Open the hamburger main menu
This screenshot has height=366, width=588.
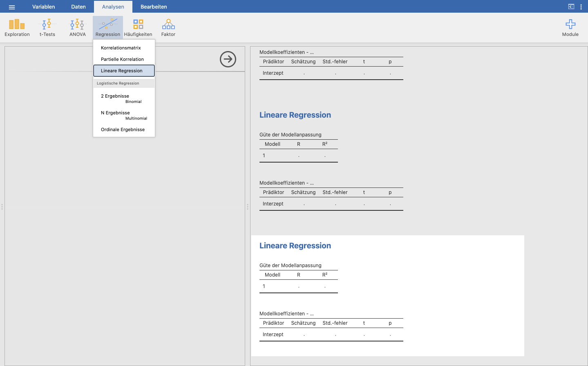pyautogui.click(x=12, y=7)
